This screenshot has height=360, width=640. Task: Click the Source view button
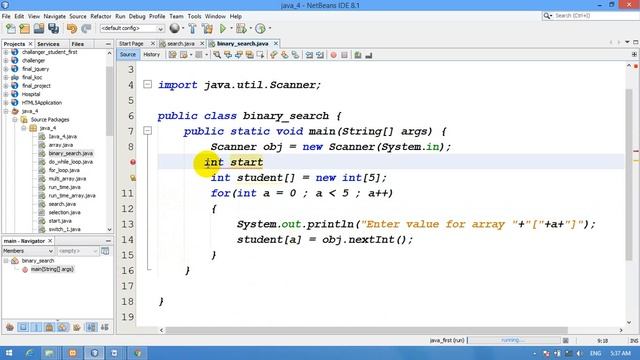pos(128,55)
